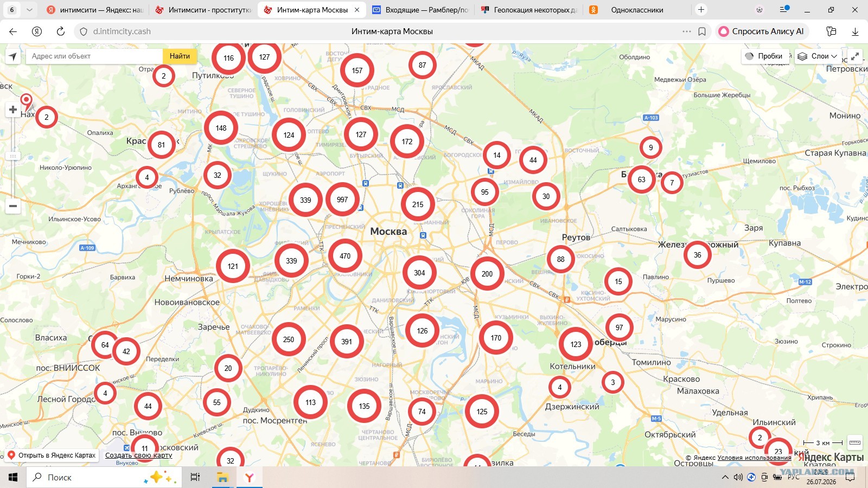
Task: Switch to the Входящие — Рамблер tab
Action: [x=420, y=10]
